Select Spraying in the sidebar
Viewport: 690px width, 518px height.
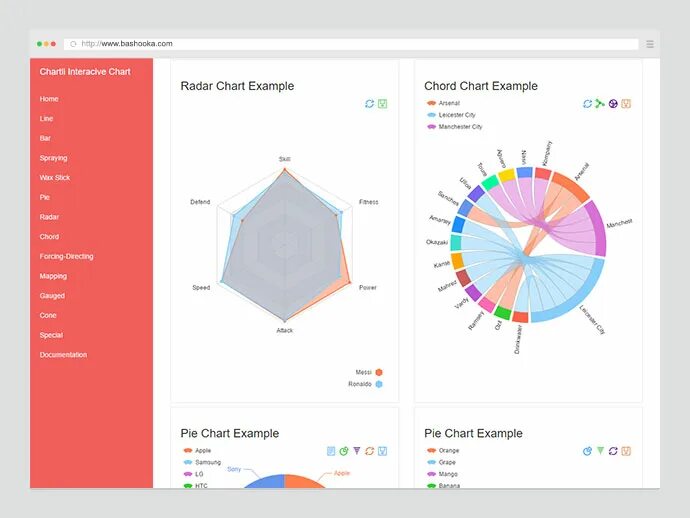pos(53,158)
